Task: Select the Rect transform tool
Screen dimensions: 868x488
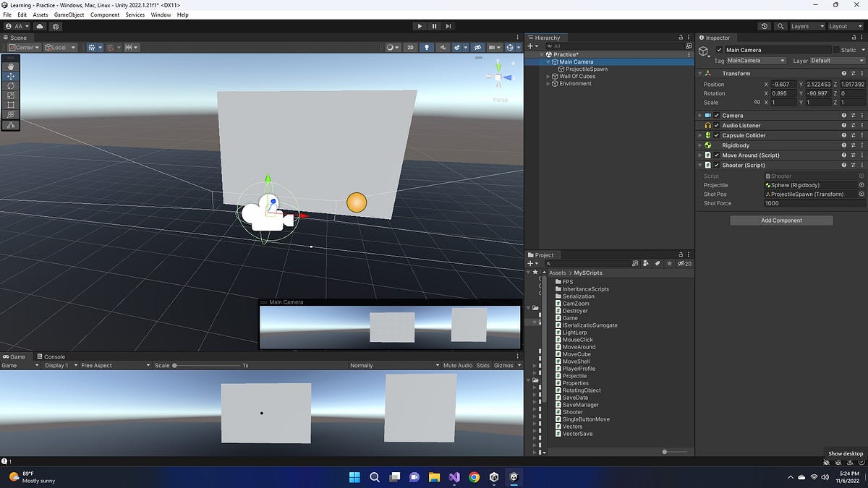Action: pos(10,105)
